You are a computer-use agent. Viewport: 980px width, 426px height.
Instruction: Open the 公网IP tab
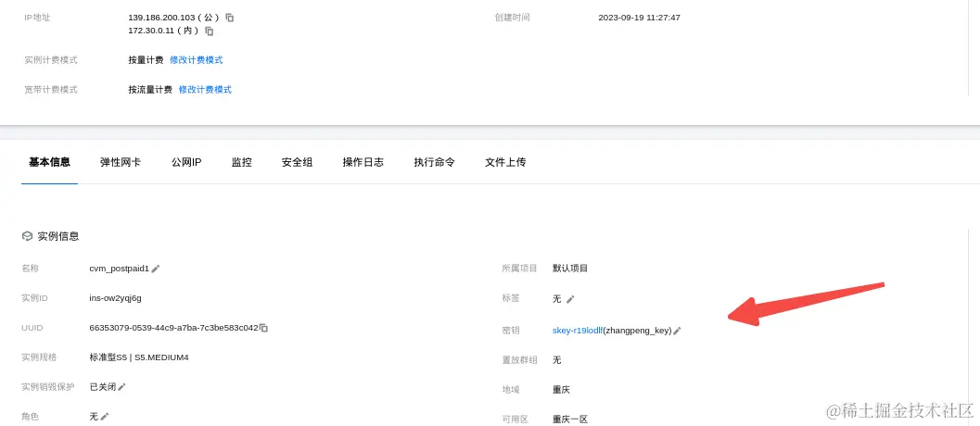(186, 162)
